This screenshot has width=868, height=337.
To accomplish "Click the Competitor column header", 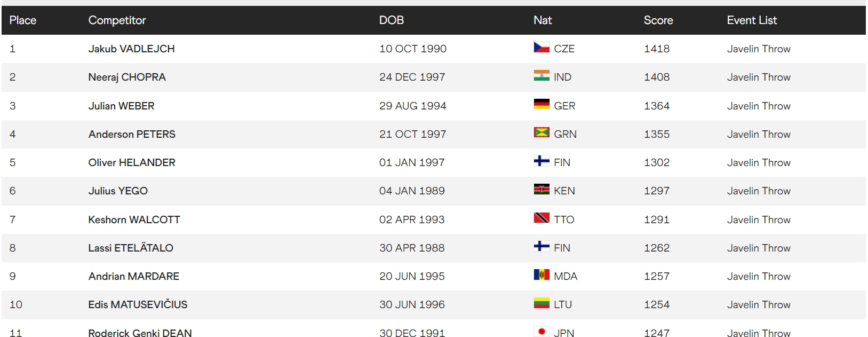I will point(117,20).
